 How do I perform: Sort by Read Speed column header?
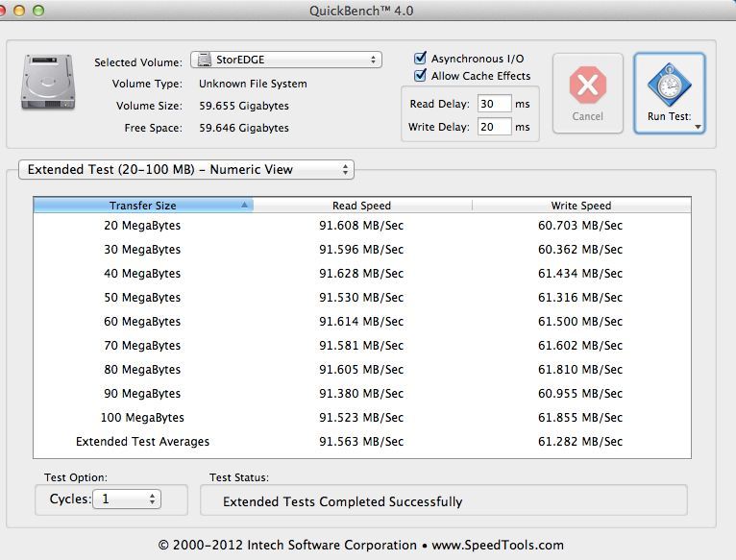(361, 206)
